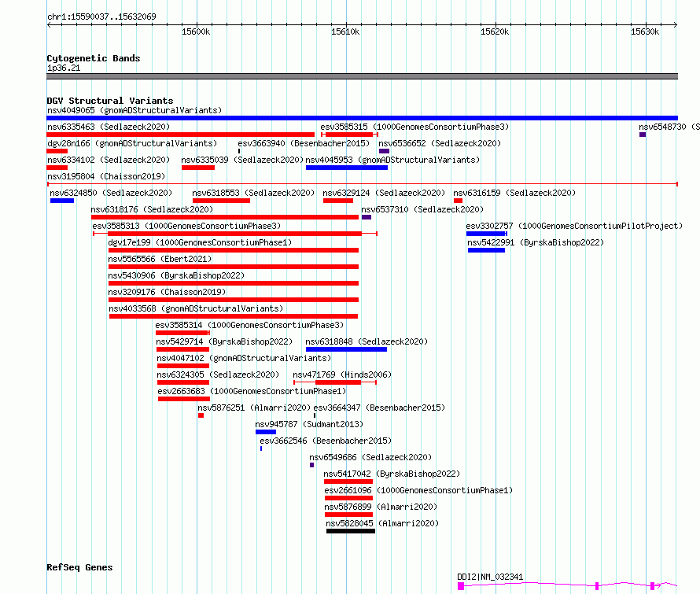Click the black nsv5828045 variant bar

point(351,531)
